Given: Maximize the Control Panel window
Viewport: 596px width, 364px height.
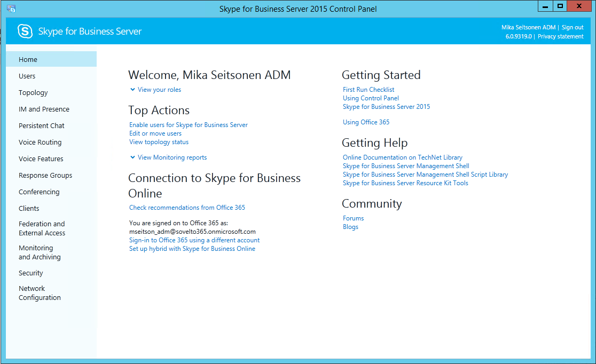Looking at the screenshot, I should [x=560, y=6].
